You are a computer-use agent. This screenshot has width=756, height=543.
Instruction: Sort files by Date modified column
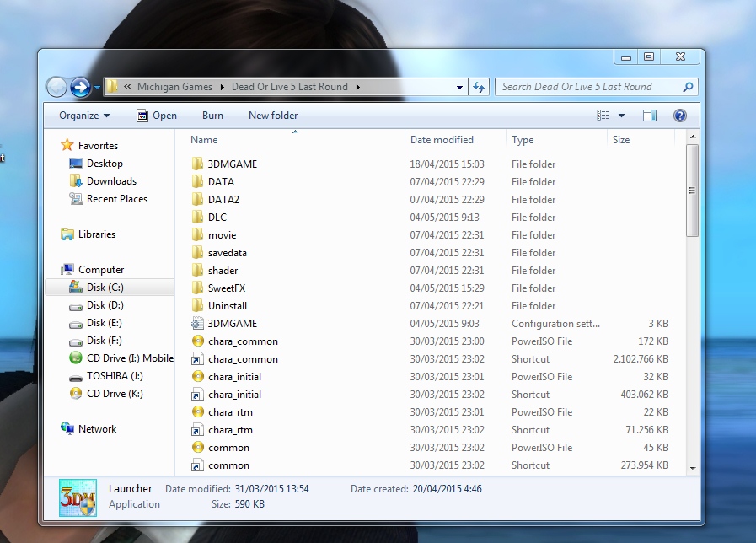click(442, 140)
